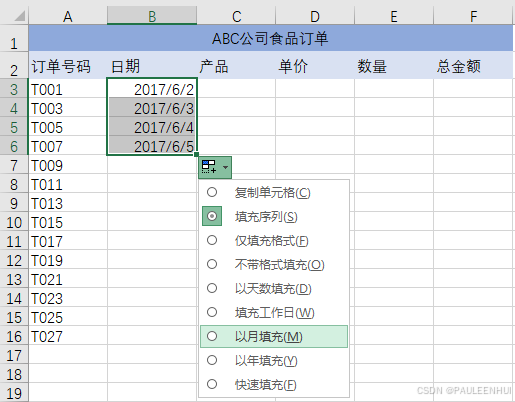Click the title cell ABC公司食品订单

[271, 38]
